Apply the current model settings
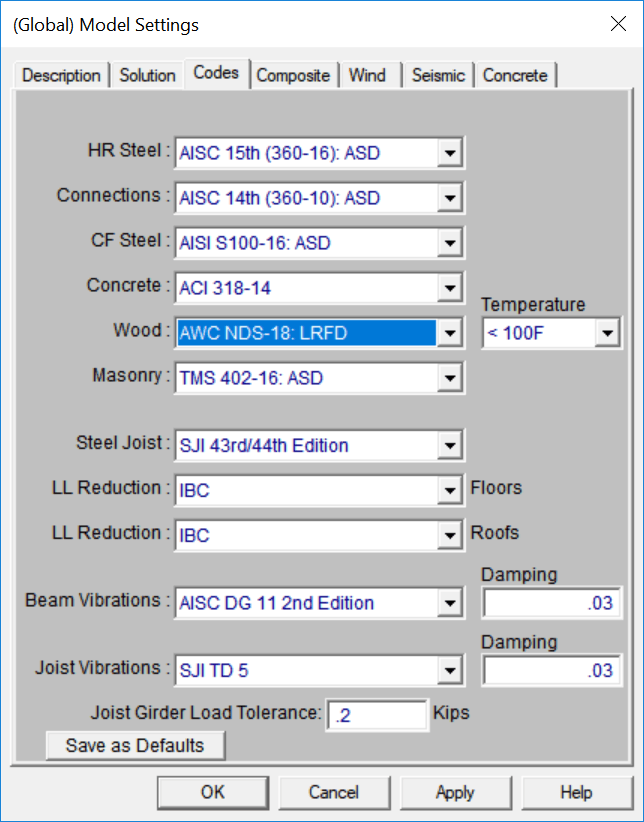 click(455, 792)
